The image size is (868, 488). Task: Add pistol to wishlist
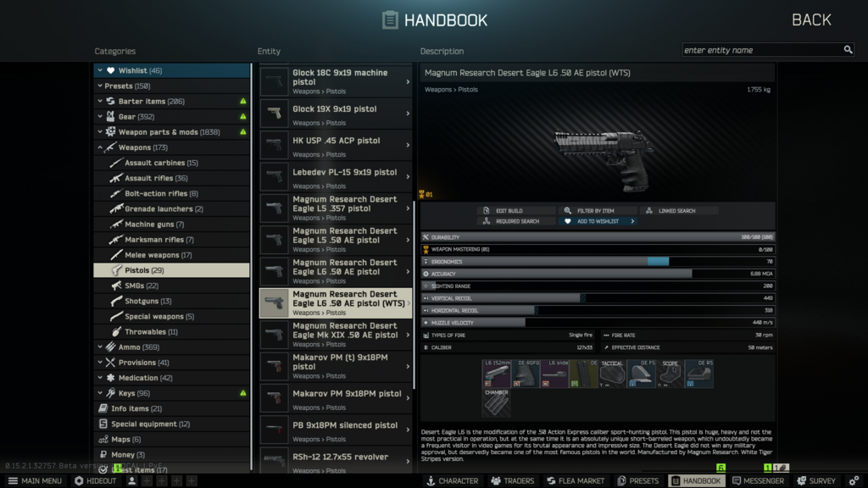pyautogui.click(x=598, y=221)
